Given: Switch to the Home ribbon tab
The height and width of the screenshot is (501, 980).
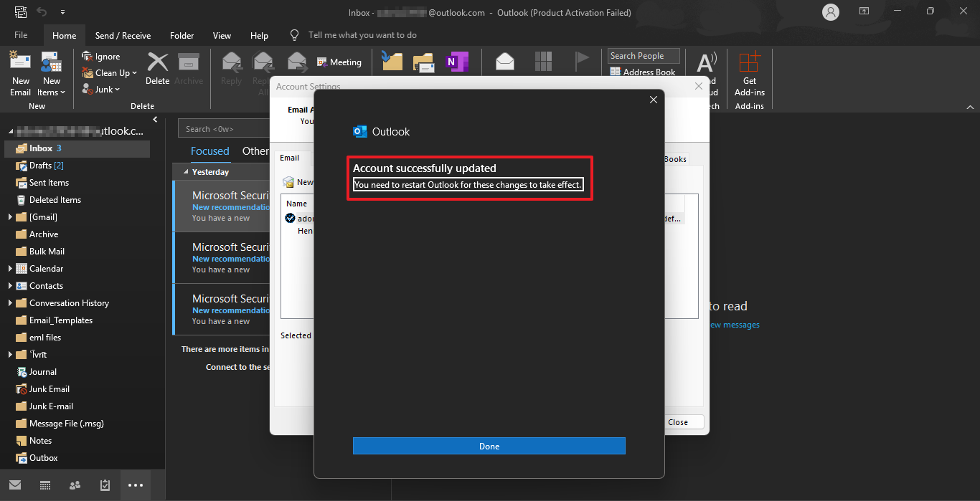Looking at the screenshot, I should pyautogui.click(x=64, y=35).
